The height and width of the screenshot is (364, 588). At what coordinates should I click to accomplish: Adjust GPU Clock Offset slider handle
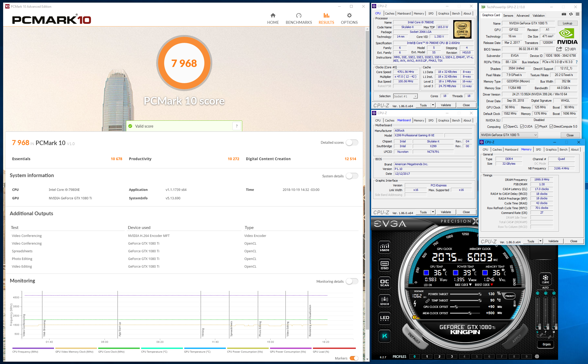456,307
